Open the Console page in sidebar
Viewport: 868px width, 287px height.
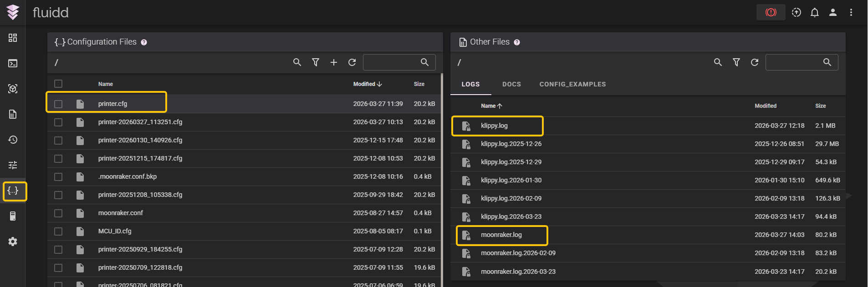[13, 63]
